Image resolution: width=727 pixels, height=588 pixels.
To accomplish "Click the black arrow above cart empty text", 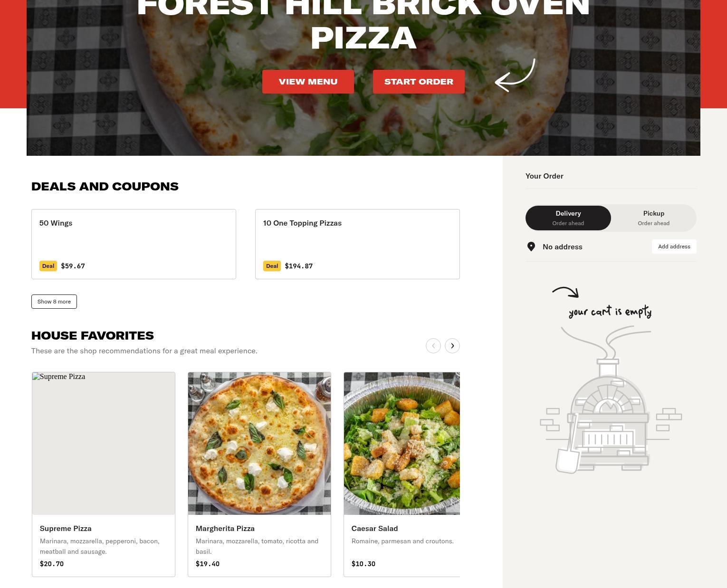I will pos(565,292).
